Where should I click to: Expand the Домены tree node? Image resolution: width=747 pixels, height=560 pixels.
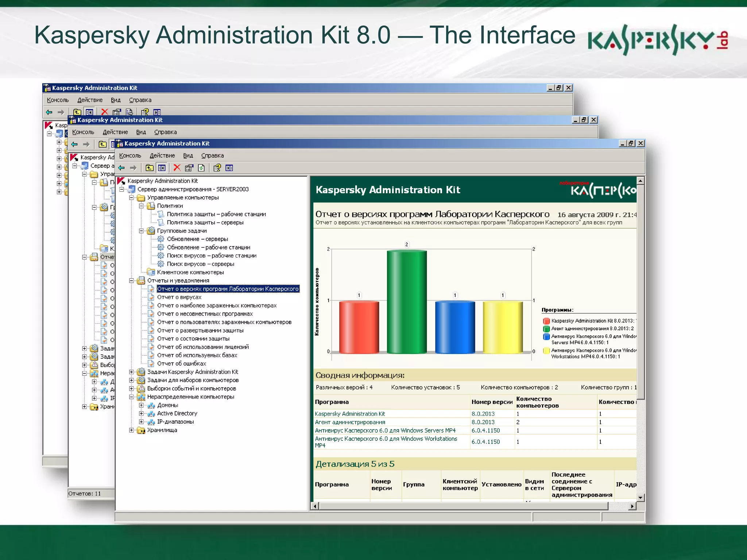[x=142, y=405]
